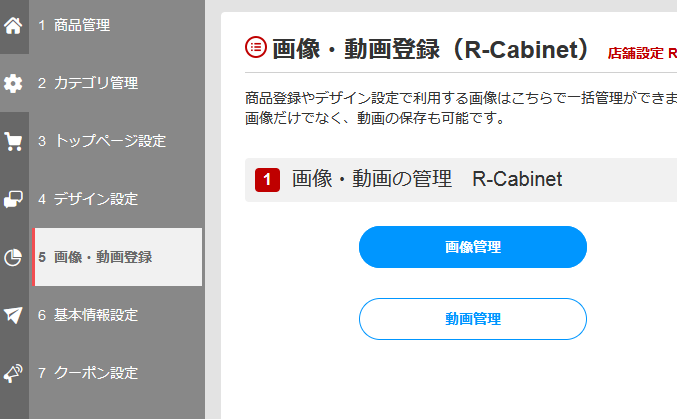Click the home icon in sidebar
This screenshot has width=677, height=419.
pos(13,26)
